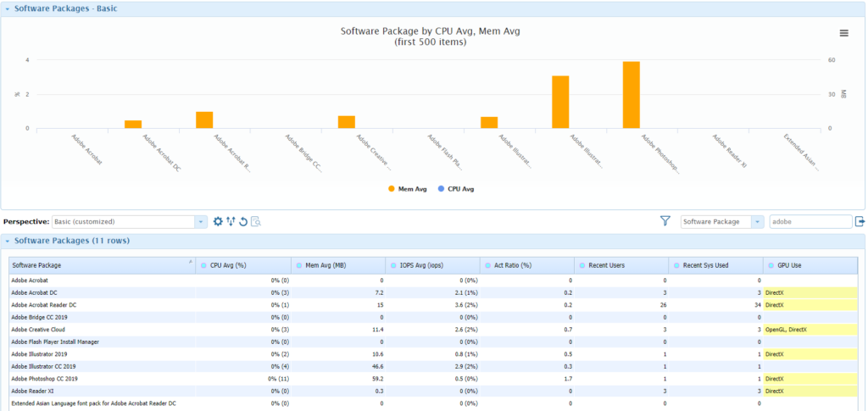Select the Adobe Illustrator CC 2019 row name
868x411 pixels.
click(44, 366)
